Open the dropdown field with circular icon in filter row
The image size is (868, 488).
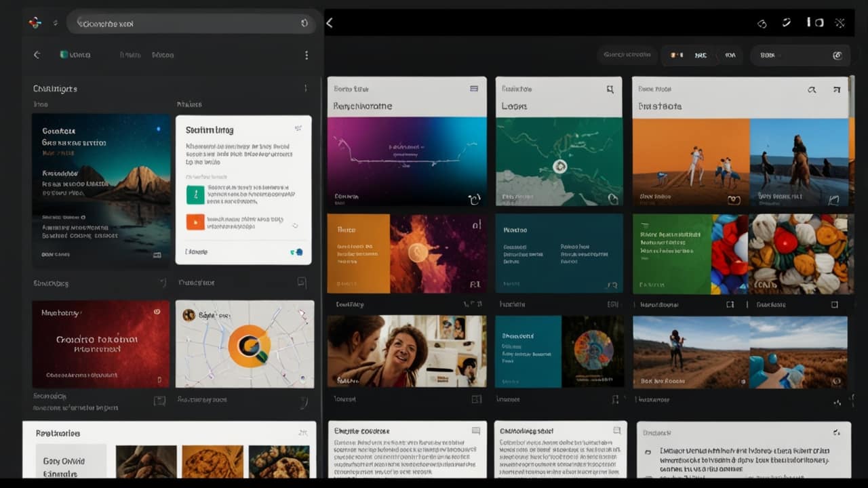[800, 56]
